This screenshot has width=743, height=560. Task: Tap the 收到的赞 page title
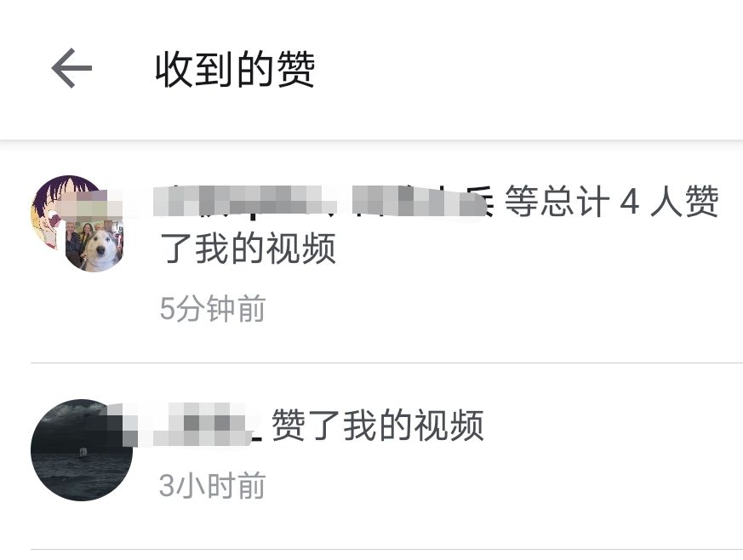pos(236,70)
